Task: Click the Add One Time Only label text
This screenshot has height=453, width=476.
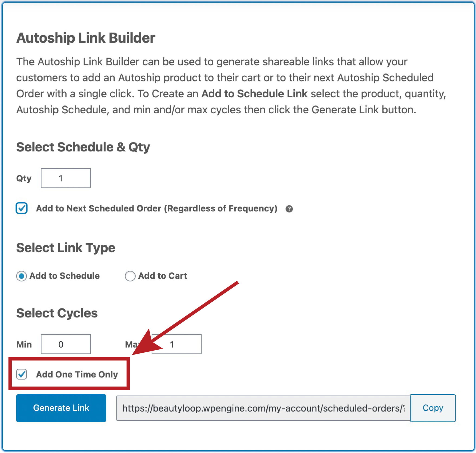Action: click(77, 374)
